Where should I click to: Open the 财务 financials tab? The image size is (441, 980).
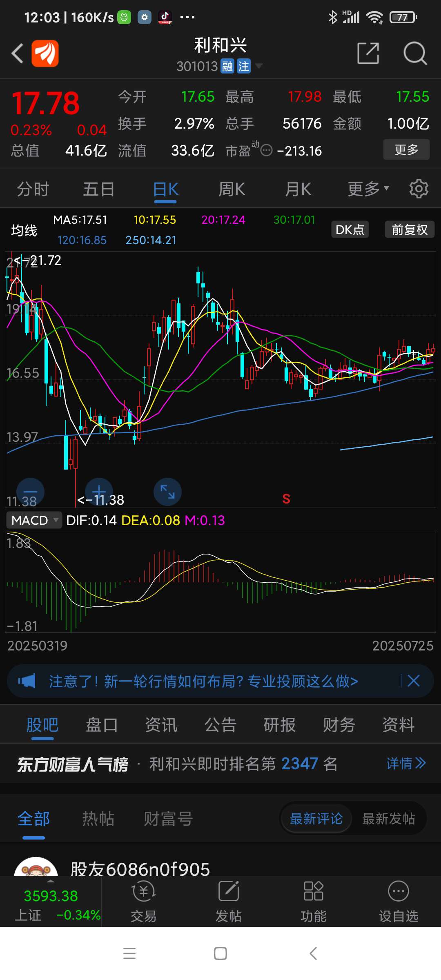[339, 725]
